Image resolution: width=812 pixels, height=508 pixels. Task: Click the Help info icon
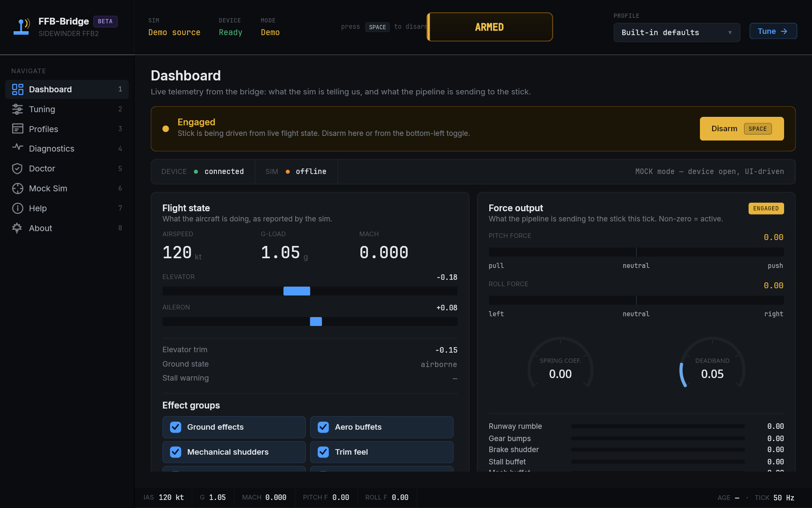17,208
